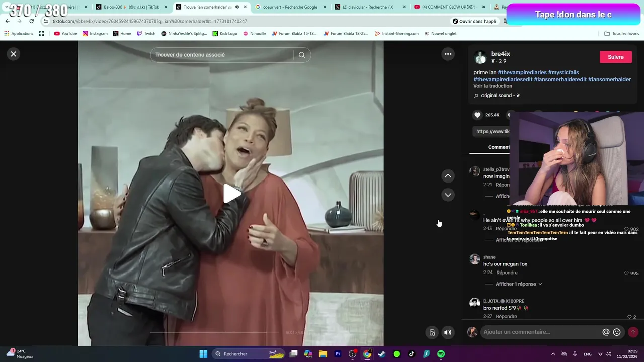The height and width of the screenshot is (362, 644).
Task: Open the #iansomerhalder hashtag
Action: 609,79
